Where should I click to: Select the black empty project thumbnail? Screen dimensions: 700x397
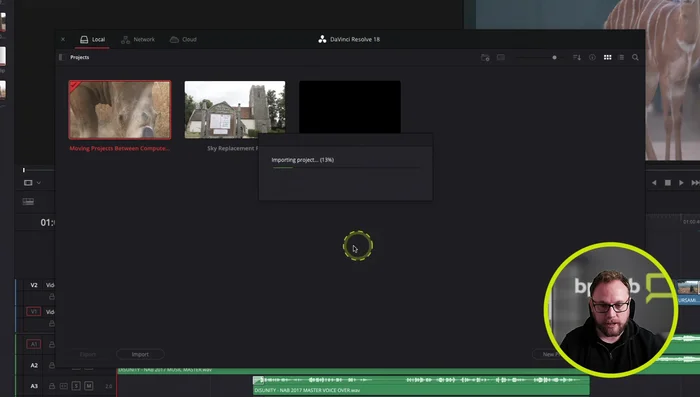[350, 107]
